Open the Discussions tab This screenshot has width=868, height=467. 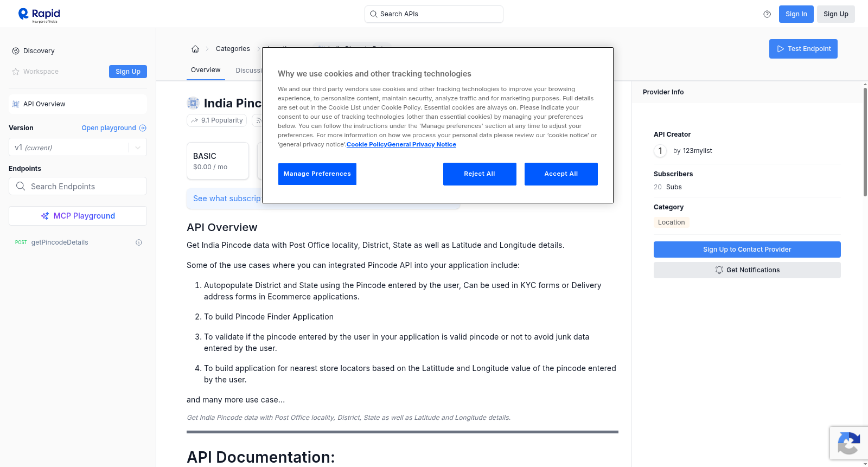pos(249,71)
